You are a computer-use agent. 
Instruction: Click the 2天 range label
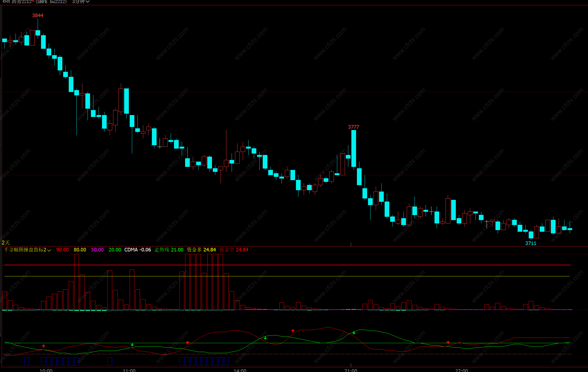(x=6, y=243)
